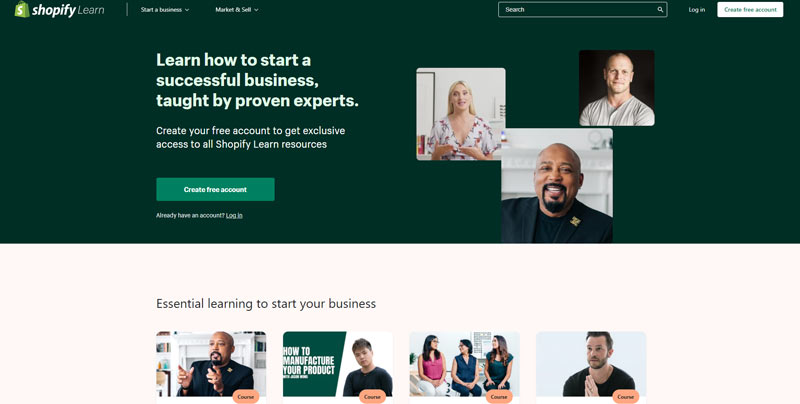Focus the Search input field
800x404 pixels.
pyautogui.click(x=583, y=10)
